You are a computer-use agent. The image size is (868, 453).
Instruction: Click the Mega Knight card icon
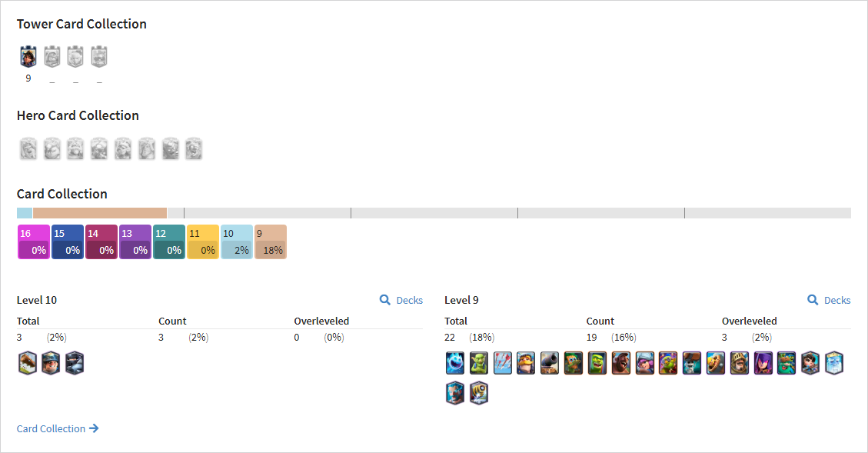tap(75, 363)
